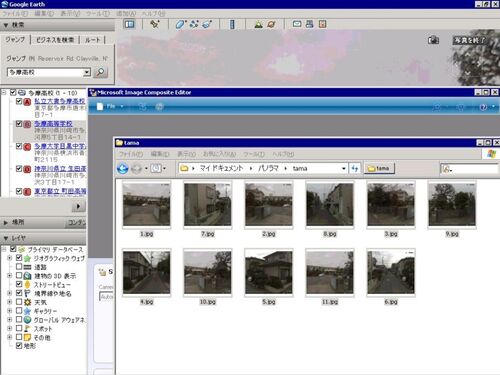This screenshot has height=375, width=500.
Task: Enable the 道路 roads layer checkbox
Action: 19,267
